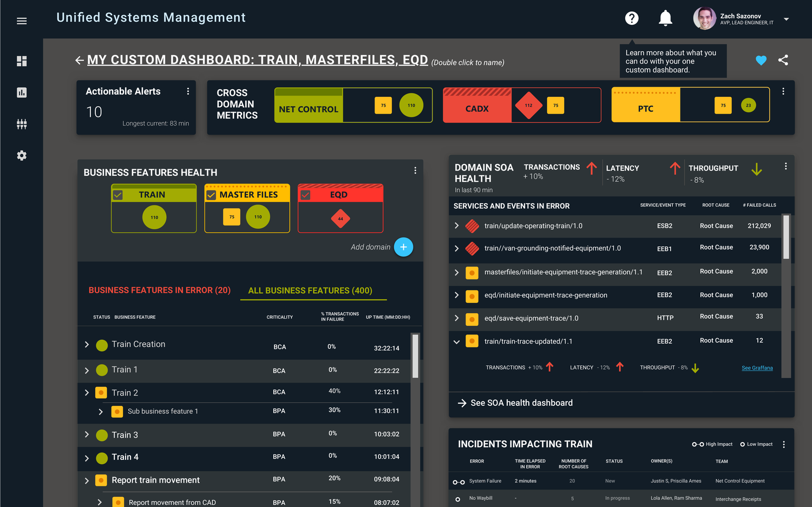
Task: Click Root Cause for eqd/save-equipment-trace row
Action: click(716, 317)
